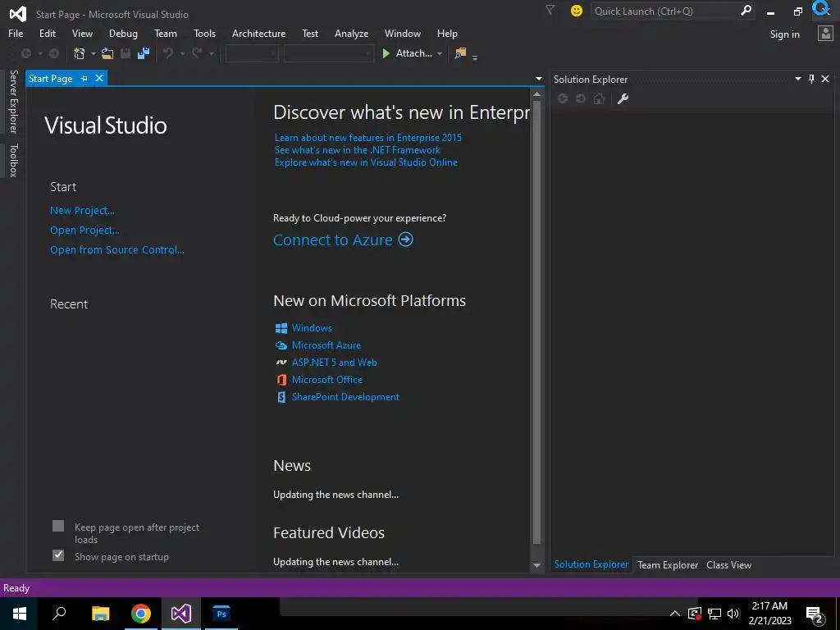Click the Microsoft Azure platform link
Viewport: 840px width, 630px height.
(x=326, y=345)
